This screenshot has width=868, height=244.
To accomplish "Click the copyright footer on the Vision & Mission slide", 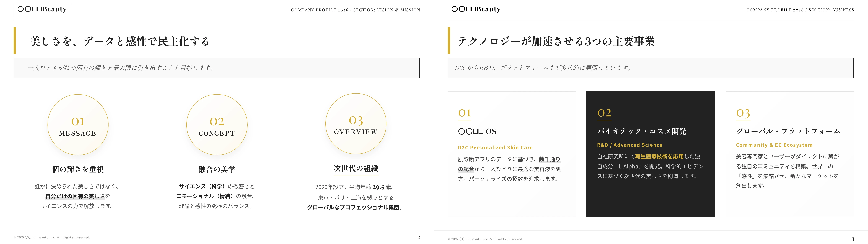I will tap(52, 237).
